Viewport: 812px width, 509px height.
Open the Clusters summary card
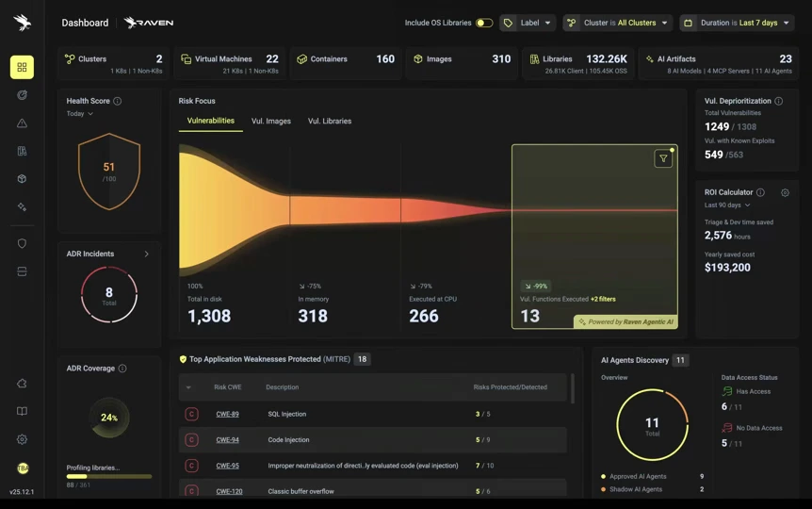113,64
